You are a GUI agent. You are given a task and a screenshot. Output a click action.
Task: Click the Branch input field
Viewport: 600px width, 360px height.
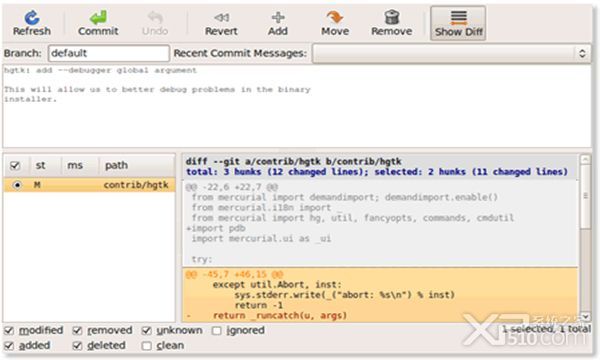pyautogui.click(x=109, y=53)
